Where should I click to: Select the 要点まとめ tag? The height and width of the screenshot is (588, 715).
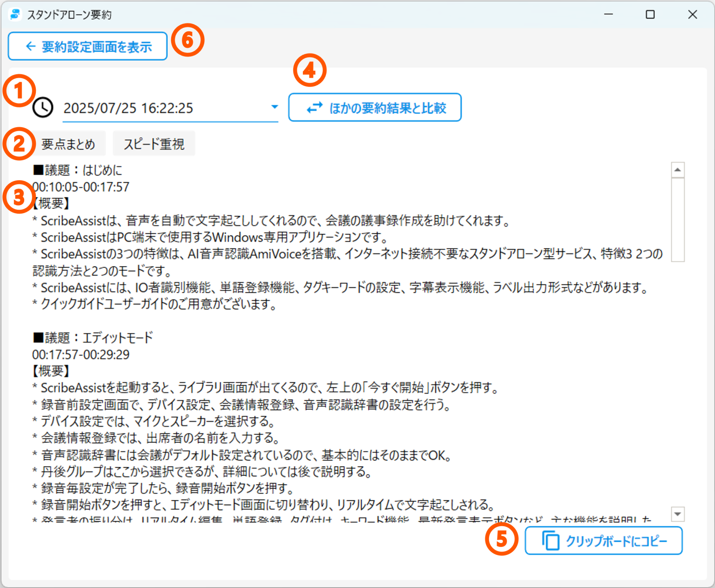[68, 144]
